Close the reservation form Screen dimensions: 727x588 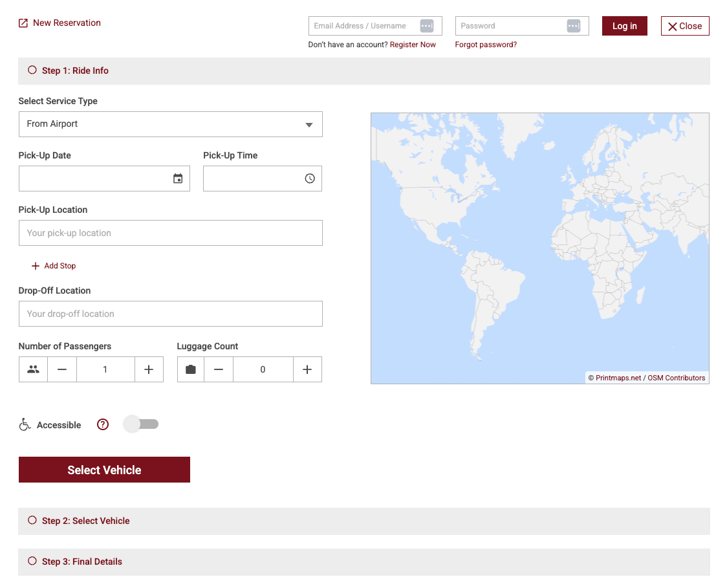point(685,26)
